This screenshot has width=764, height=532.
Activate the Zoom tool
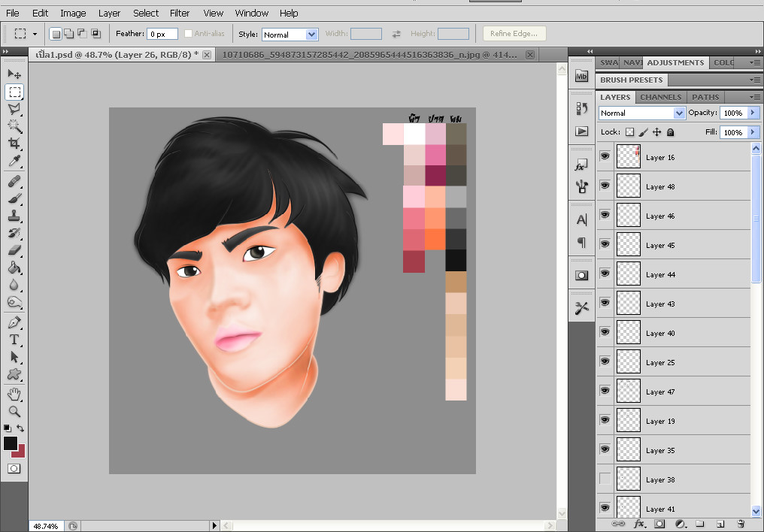[14, 412]
